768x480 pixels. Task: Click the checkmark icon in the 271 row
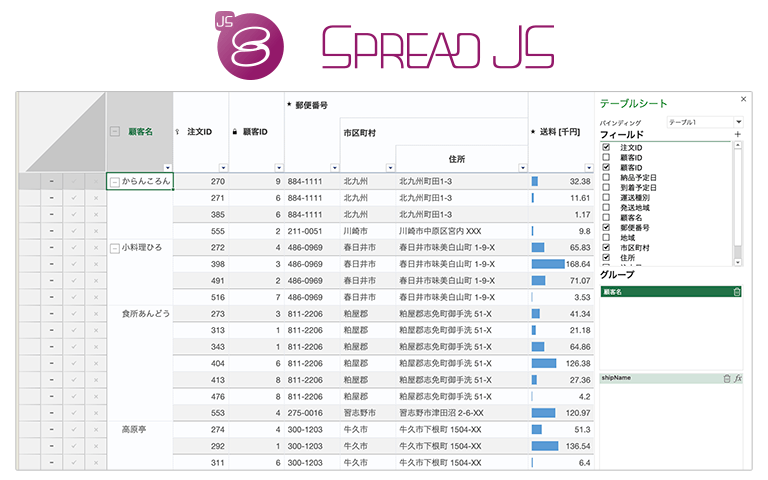tap(74, 198)
